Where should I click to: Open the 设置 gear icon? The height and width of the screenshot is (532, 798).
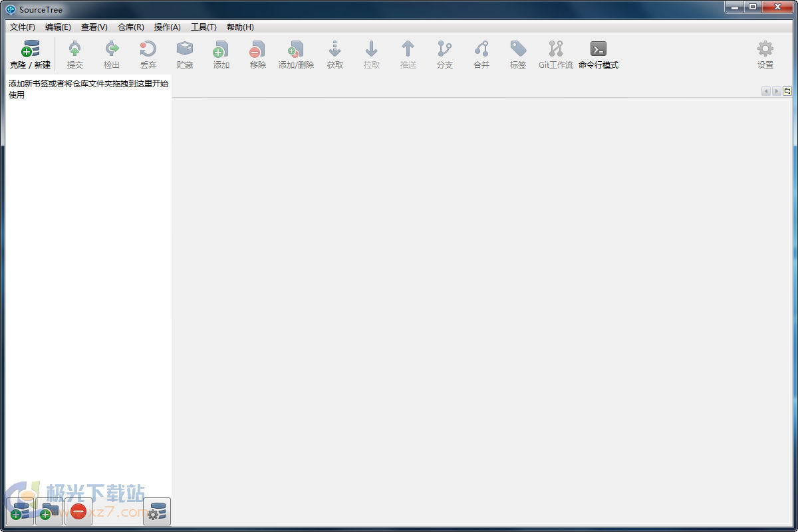click(x=765, y=53)
